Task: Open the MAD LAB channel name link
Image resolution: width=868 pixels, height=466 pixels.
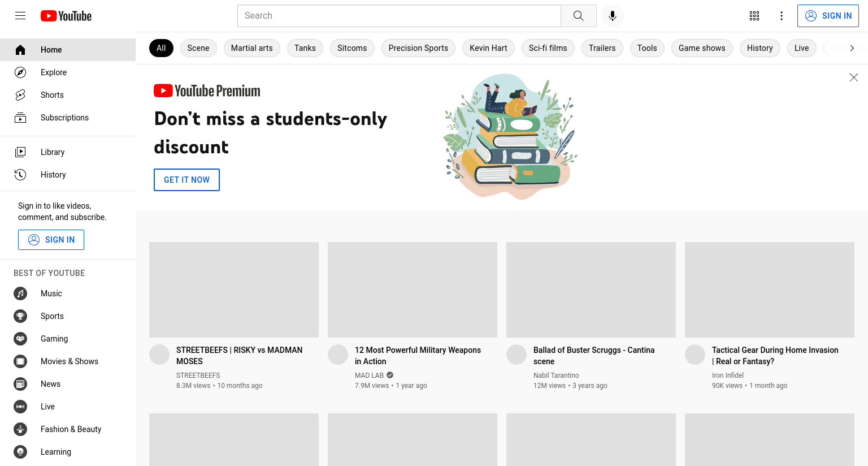Action: [x=370, y=376]
